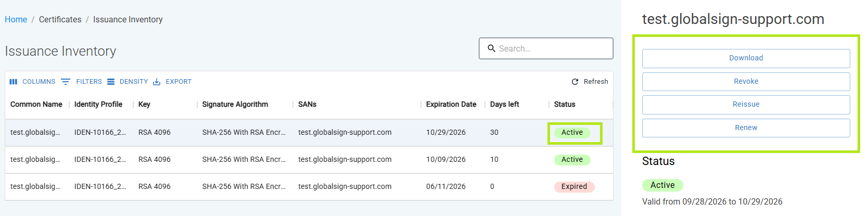Screen dimensions: 868x216
Task: Click the Certificates breadcrumb
Action: [x=60, y=19]
